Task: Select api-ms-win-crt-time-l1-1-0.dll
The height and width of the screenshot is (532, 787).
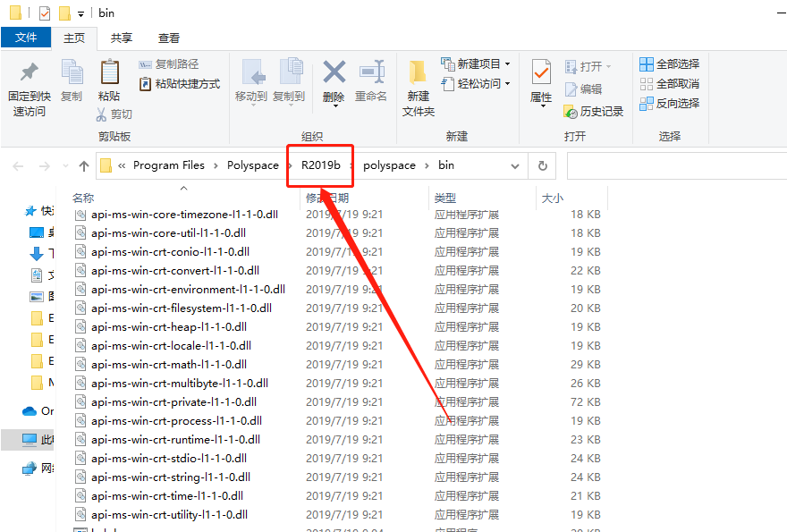Action: coord(167,496)
